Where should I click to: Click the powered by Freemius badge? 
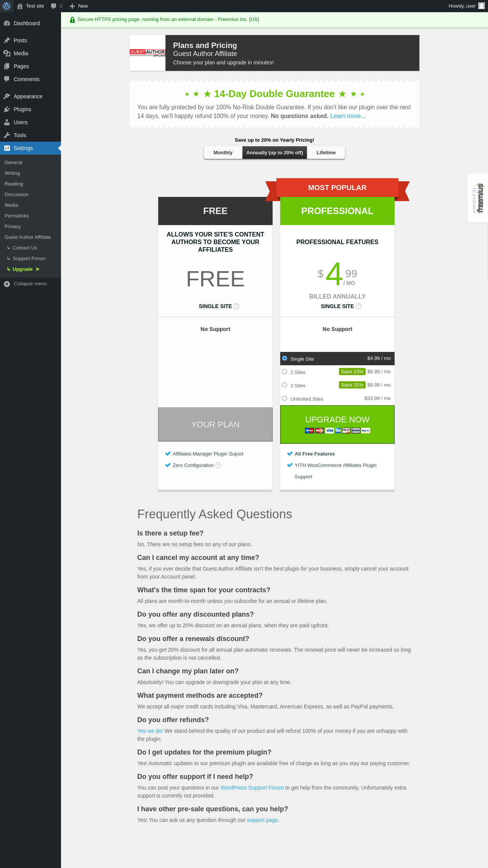click(x=477, y=198)
